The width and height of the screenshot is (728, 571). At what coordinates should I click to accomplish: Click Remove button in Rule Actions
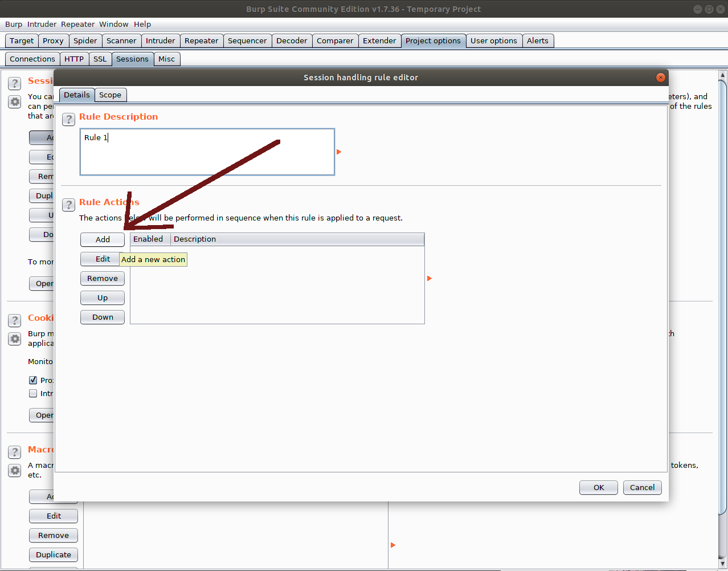tap(103, 279)
